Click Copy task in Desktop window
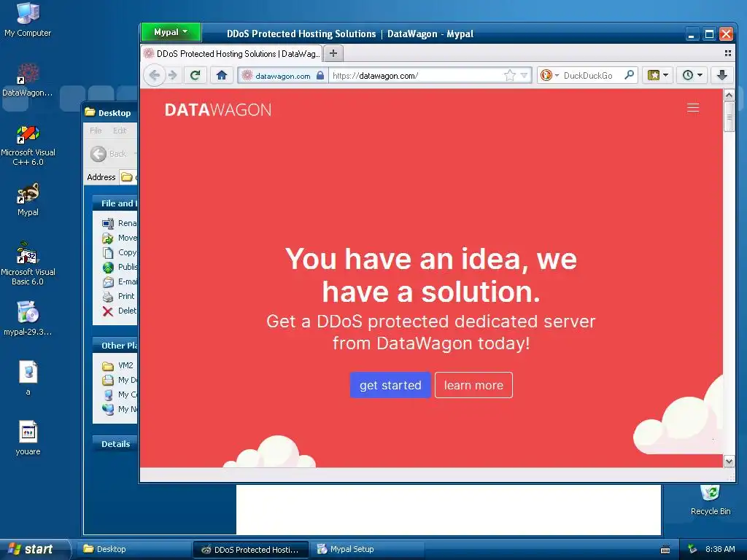 pyautogui.click(x=120, y=252)
